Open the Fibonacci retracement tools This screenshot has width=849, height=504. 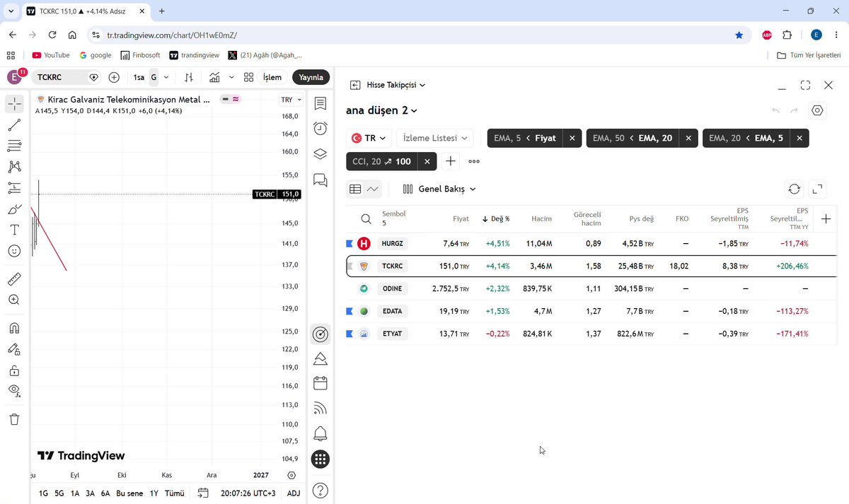pyautogui.click(x=14, y=146)
